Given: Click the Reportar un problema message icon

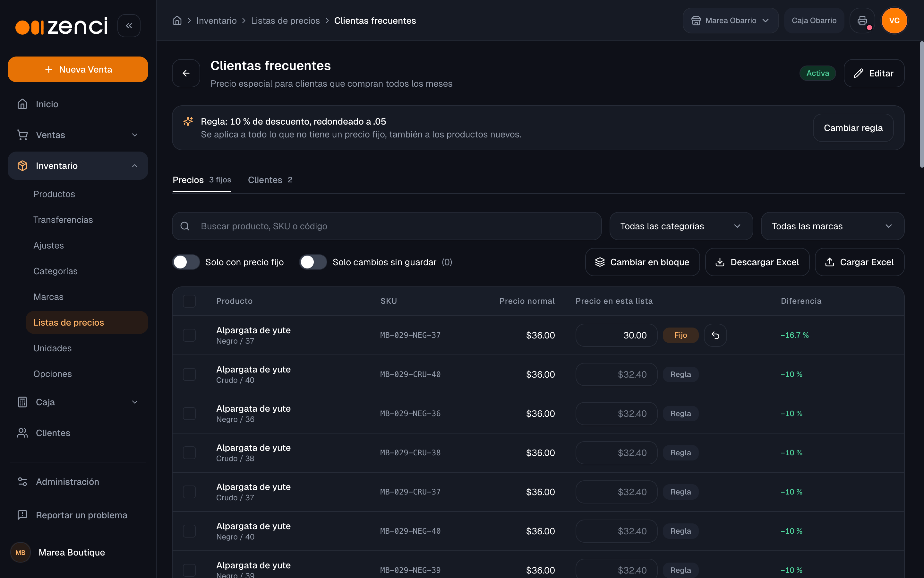Looking at the screenshot, I should tap(22, 515).
